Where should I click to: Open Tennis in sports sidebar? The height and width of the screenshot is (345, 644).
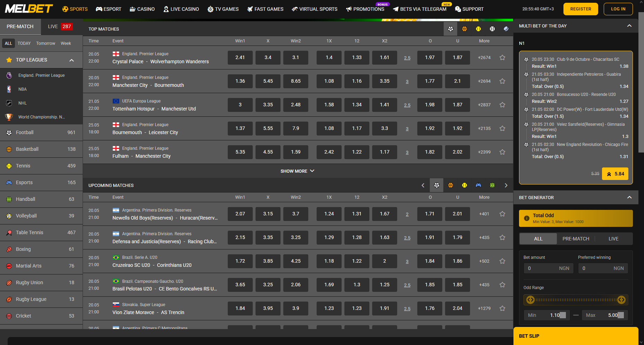(41, 166)
